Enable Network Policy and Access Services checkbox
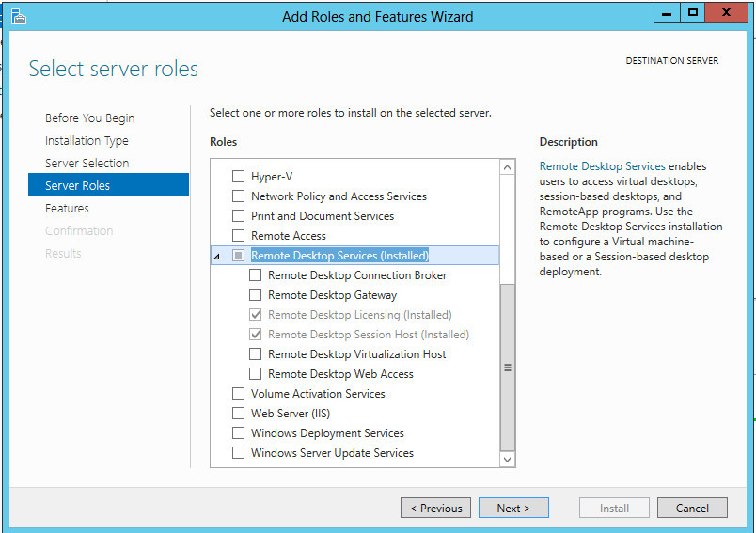756x533 pixels. tap(238, 196)
